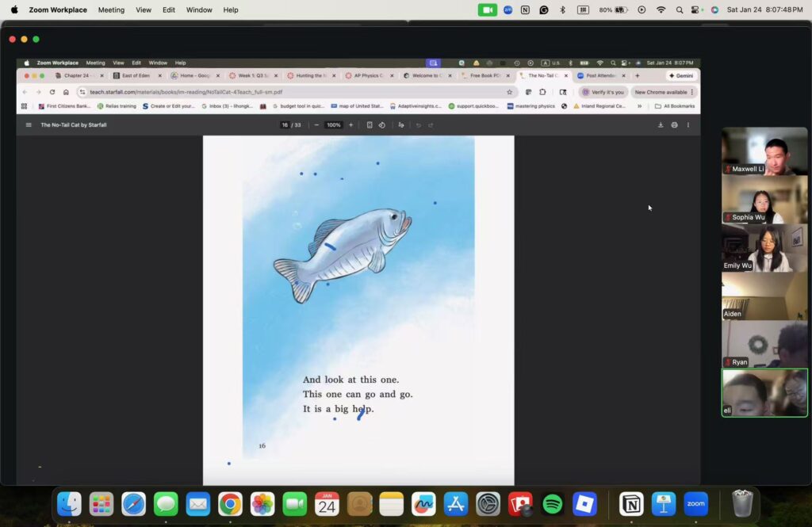This screenshot has height=527, width=812.
Task: Open the Chrome extensions puzzle menu
Action: (542, 92)
